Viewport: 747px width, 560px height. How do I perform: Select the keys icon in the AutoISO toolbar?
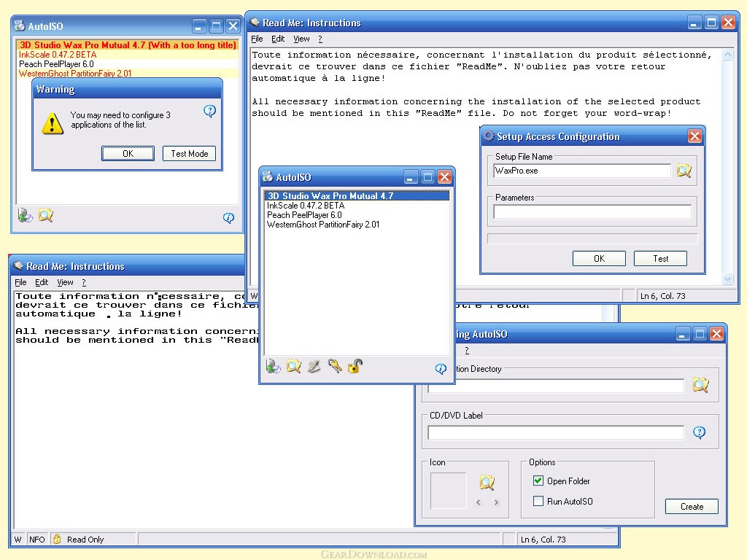point(334,366)
